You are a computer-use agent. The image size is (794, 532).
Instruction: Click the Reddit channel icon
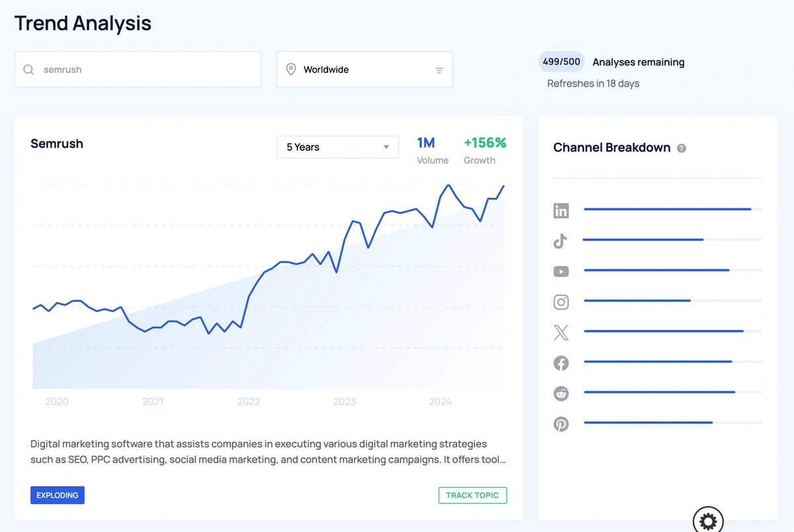click(x=561, y=393)
